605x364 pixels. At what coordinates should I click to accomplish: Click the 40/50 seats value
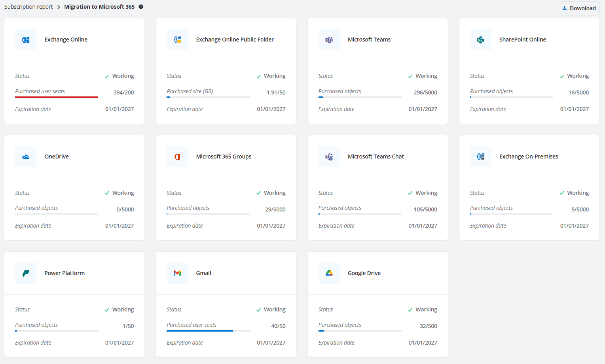pyautogui.click(x=278, y=326)
